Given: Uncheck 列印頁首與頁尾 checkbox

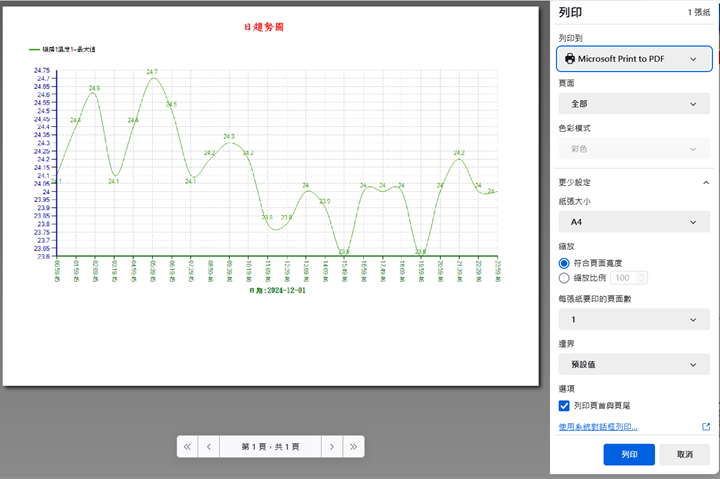Looking at the screenshot, I should click(x=565, y=406).
